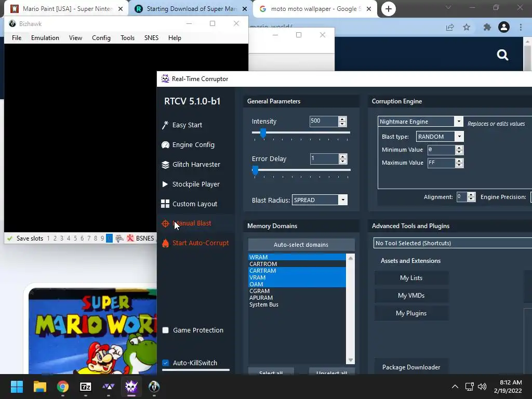Open My Plugins button

tap(411, 313)
